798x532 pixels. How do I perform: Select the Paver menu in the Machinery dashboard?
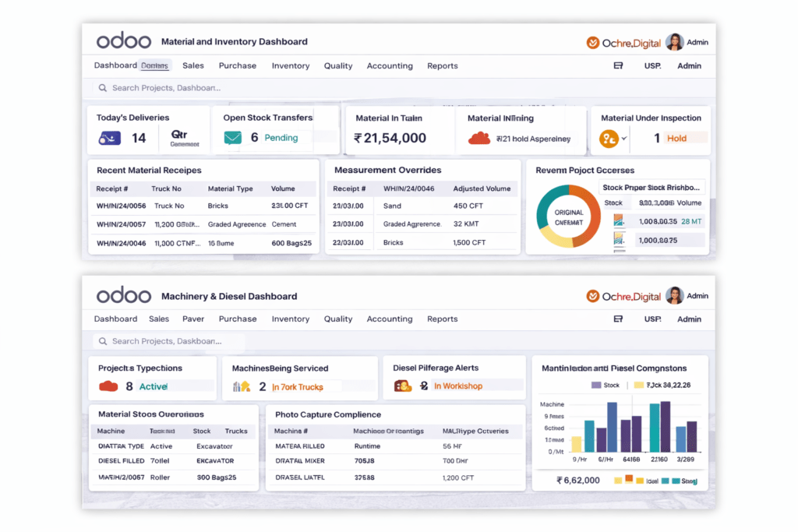click(193, 319)
